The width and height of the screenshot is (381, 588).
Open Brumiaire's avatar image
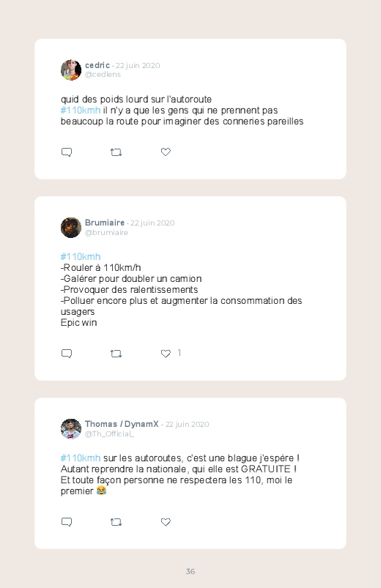71,227
